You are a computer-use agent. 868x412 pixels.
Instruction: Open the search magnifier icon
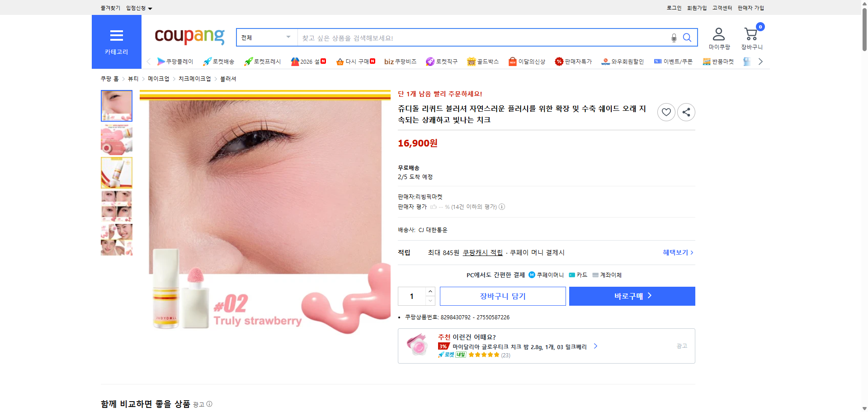(687, 38)
